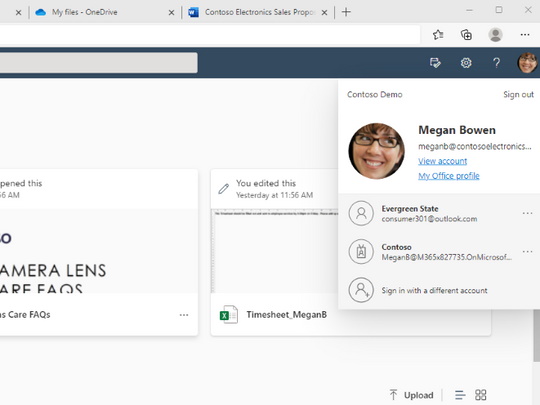Click the Excel icon beside Timesheet_MeganB
Viewport: 540px width, 405px height.
pyautogui.click(x=229, y=314)
